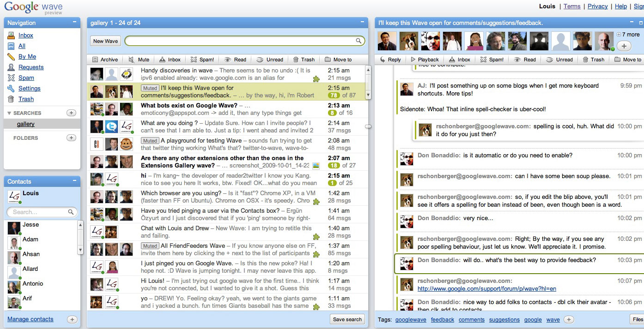Click the suggestions tag
Screen dimensions: 644x329
coord(504,319)
